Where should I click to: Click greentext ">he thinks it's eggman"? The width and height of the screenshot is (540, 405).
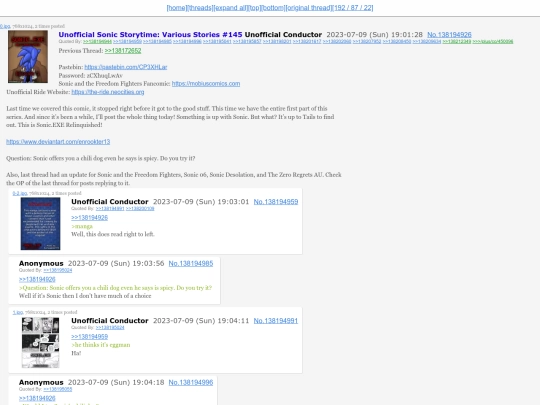point(101,345)
